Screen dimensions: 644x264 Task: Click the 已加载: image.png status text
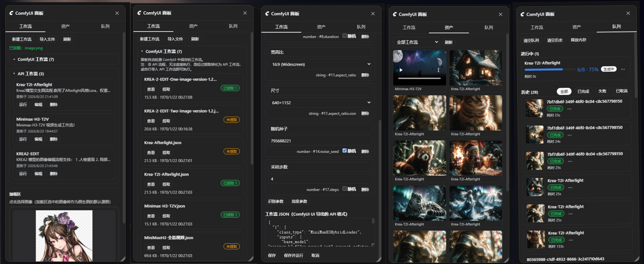tap(26, 48)
